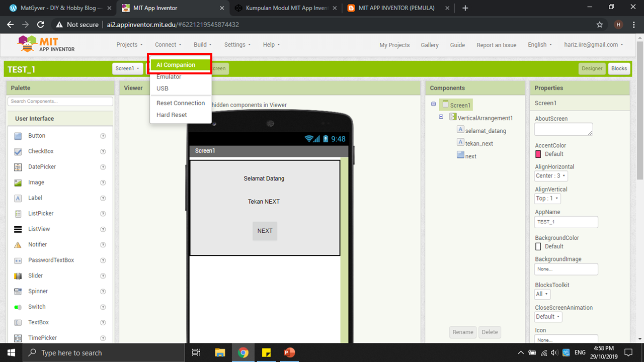644x362 pixels.
Task: Open the BlocksToolkit All dropdown
Action: tap(542, 294)
